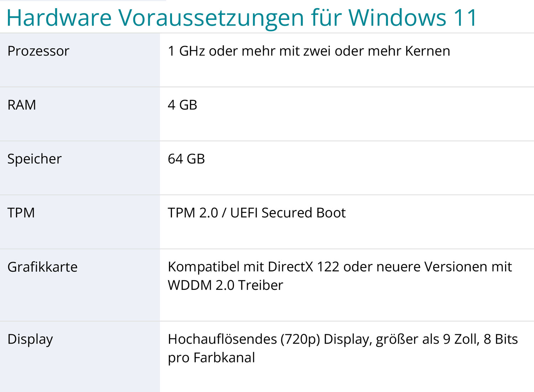Select the TPM row label
Image resolution: width=534 pixels, height=392 pixels.
tap(21, 213)
